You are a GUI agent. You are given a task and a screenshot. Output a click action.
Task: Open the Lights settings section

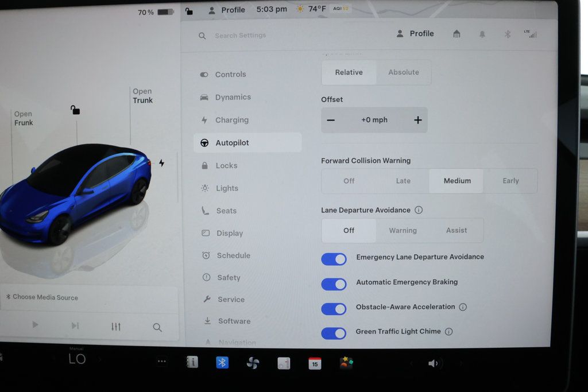click(247, 188)
